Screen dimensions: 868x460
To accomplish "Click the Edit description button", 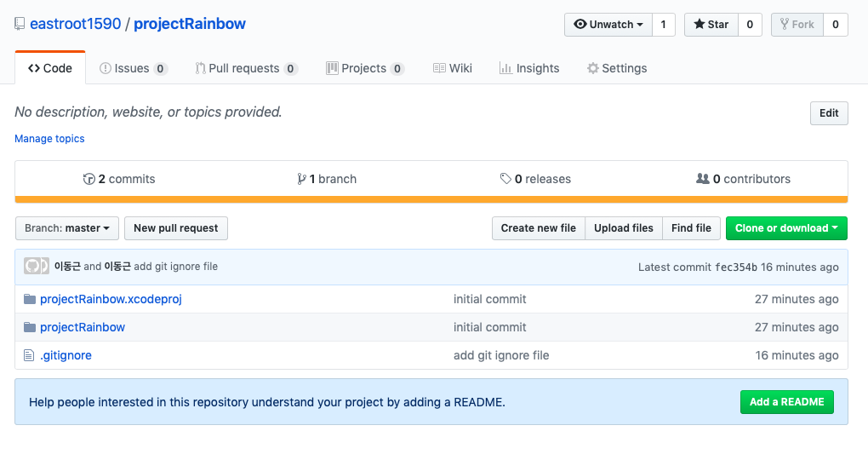I will tap(829, 113).
